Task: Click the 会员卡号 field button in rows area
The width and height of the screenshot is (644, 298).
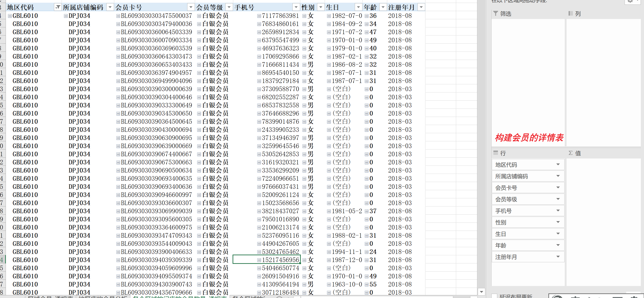Action: pyautogui.click(x=525, y=188)
